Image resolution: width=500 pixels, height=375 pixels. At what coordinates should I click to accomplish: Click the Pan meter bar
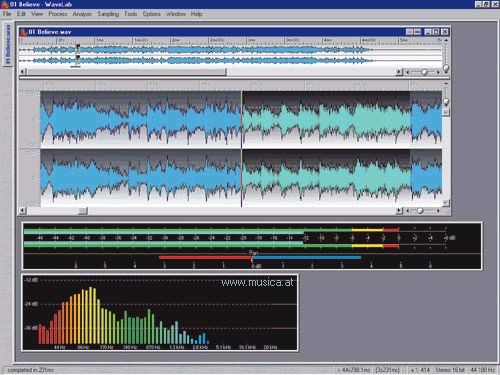coord(260,257)
